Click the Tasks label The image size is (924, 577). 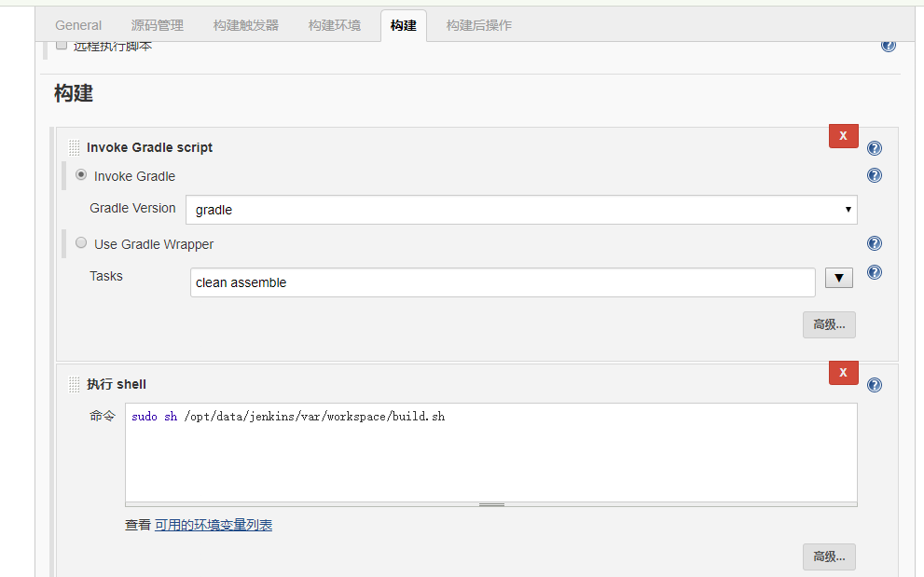(106, 276)
